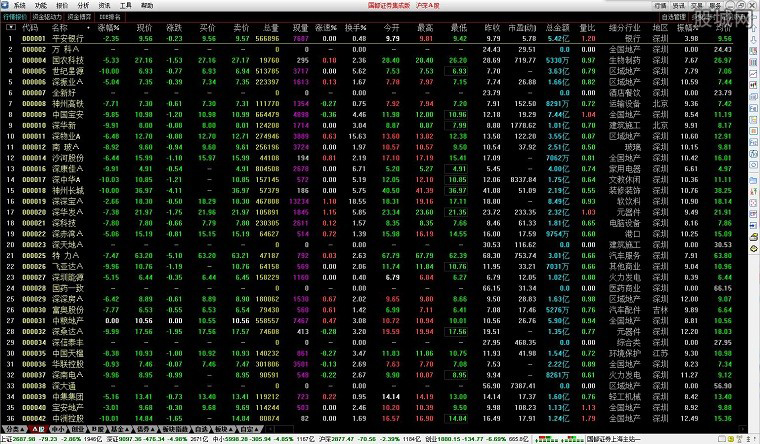The image size is (760, 444).
Task: Select the 板块指数 bottom tab
Action: pos(175,429)
